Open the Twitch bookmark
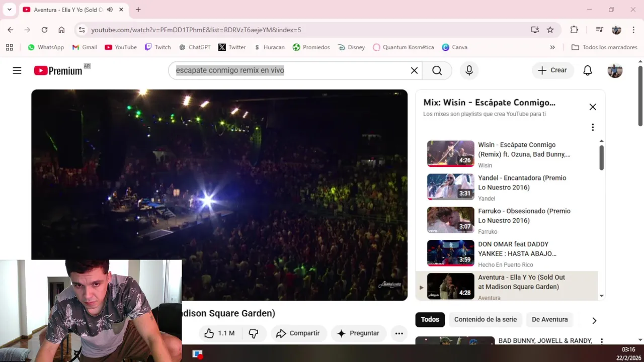644x362 pixels. click(x=158, y=47)
